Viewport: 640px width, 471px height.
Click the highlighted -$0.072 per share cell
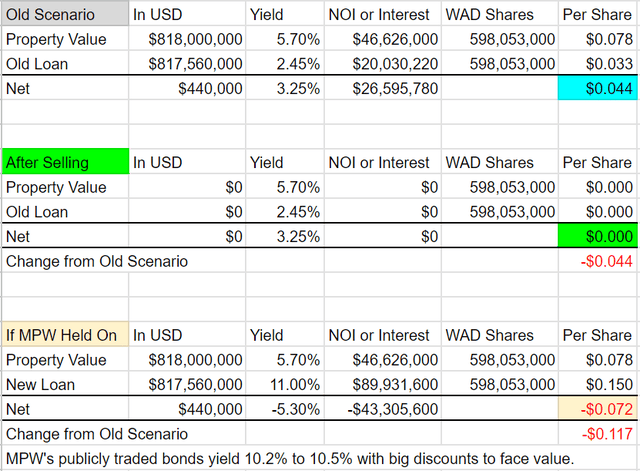[597, 410]
